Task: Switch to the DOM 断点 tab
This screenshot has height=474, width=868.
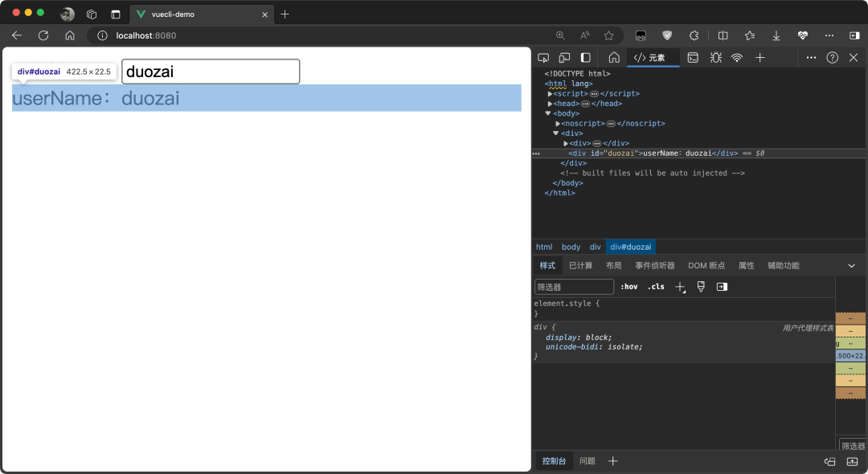Action: (706, 265)
